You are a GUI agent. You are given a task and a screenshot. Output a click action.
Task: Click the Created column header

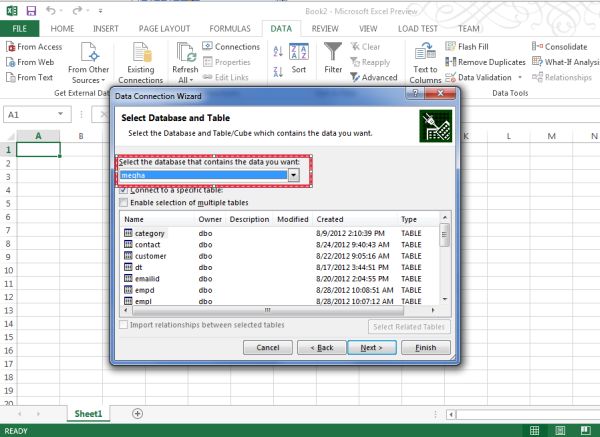[355, 219]
